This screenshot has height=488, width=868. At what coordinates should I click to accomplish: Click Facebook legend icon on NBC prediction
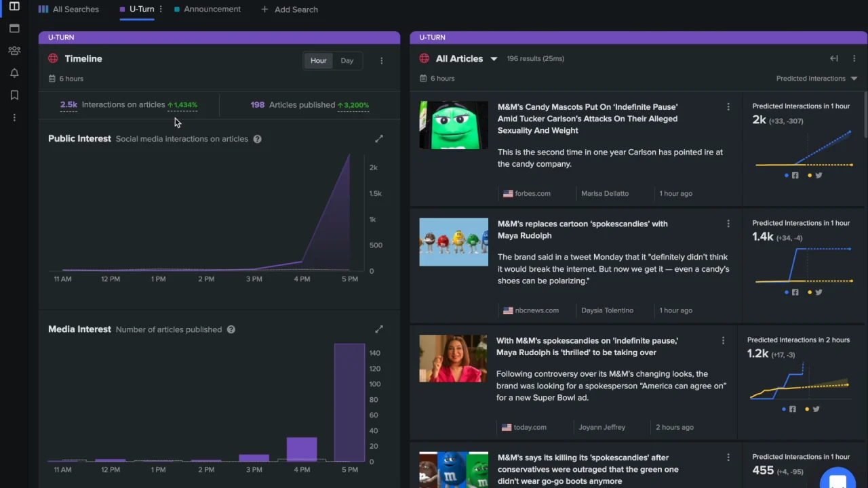[795, 292]
